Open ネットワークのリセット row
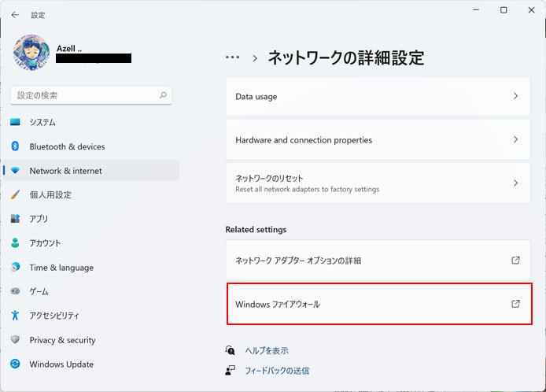This screenshot has height=392, width=546. [x=378, y=183]
